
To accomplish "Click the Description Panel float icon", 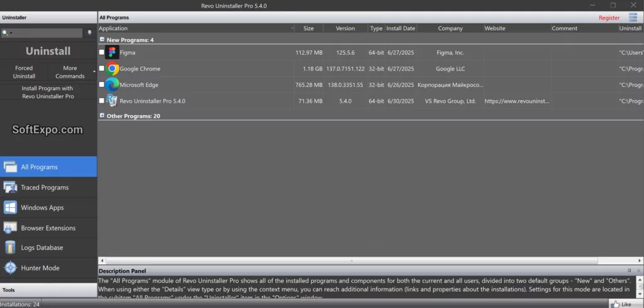I will 629,271.
